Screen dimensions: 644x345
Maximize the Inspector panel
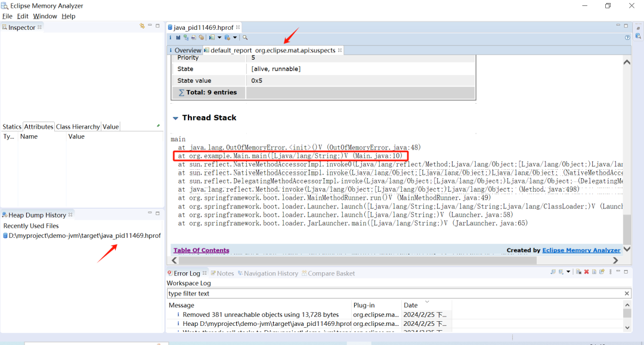pyautogui.click(x=157, y=26)
